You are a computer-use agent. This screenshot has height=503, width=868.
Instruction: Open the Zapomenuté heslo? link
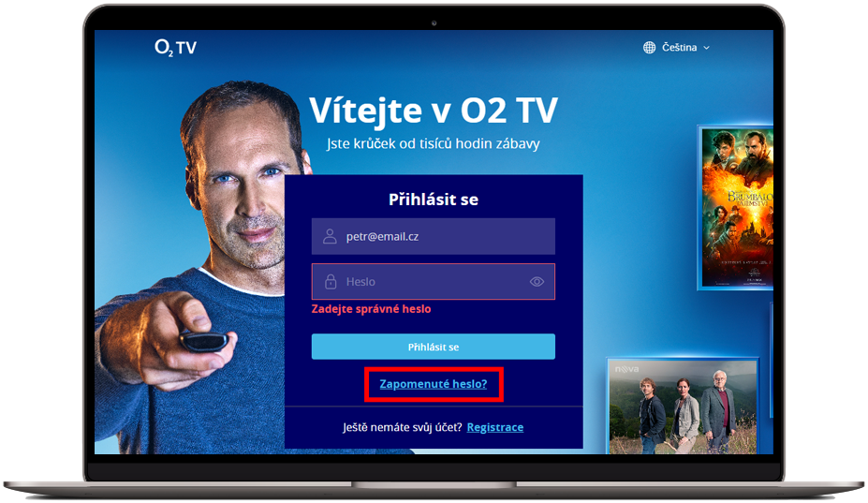434,384
